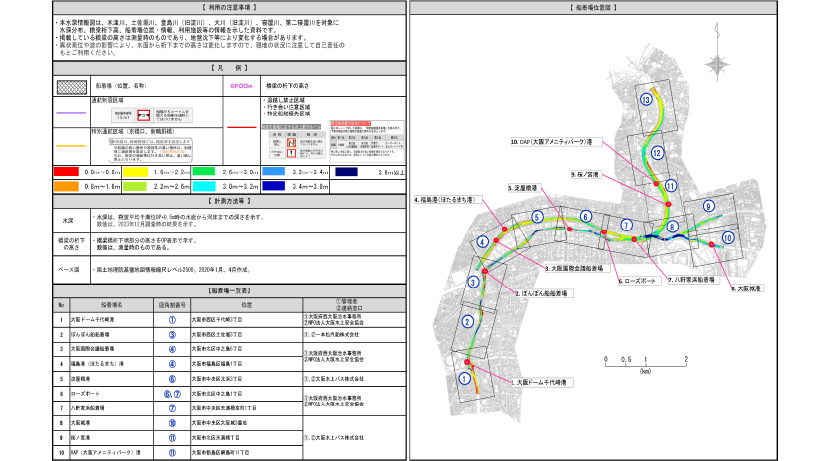831x461 pixels.
Task: Click the yellow 1.6m–2.2m depth swatch
Action: coord(135,172)
